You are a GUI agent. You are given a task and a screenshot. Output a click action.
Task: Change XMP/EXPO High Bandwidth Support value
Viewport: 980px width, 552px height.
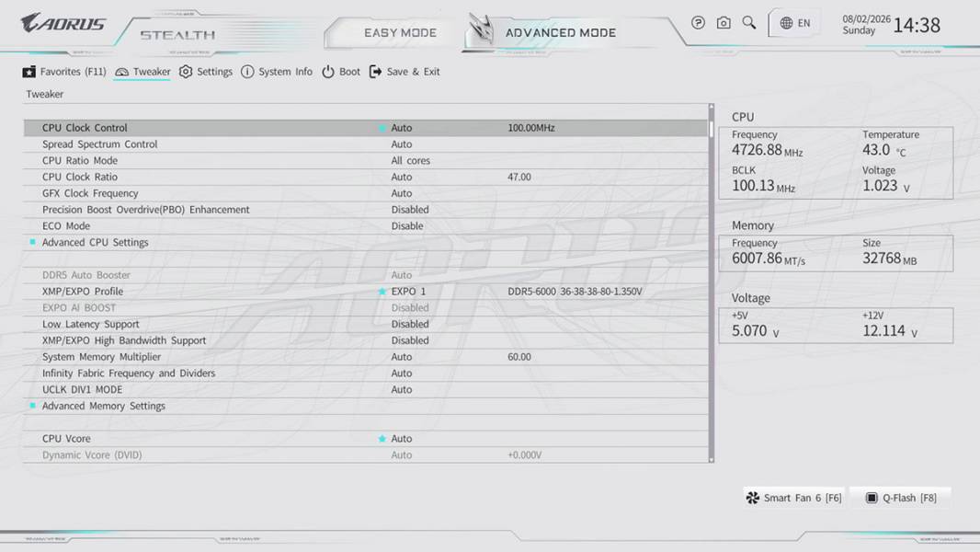click(x=410, y=340)
